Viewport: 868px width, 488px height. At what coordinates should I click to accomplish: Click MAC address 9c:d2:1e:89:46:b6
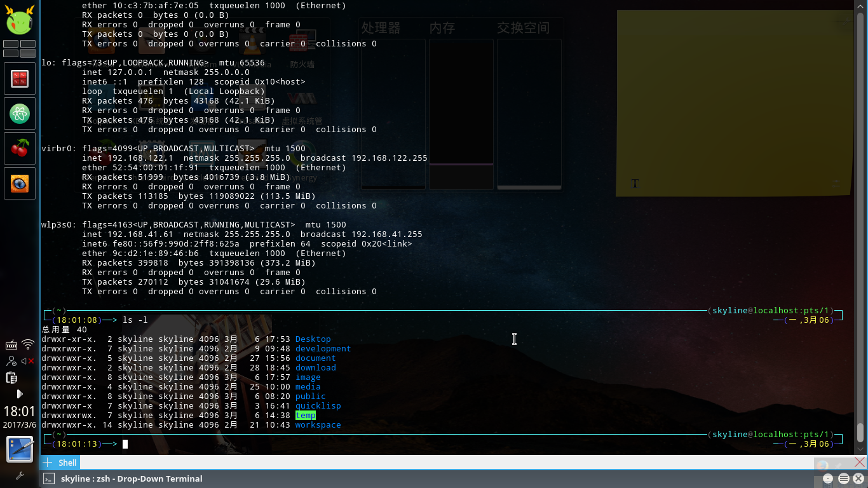156,254
